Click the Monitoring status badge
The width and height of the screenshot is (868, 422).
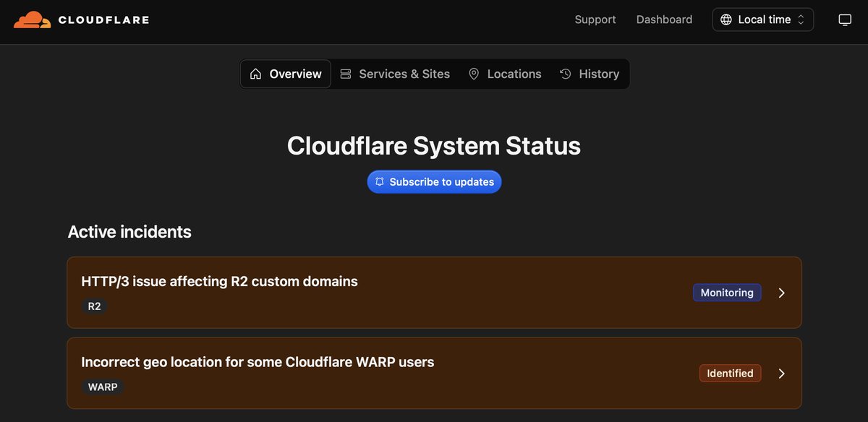[x=727, y=293]
